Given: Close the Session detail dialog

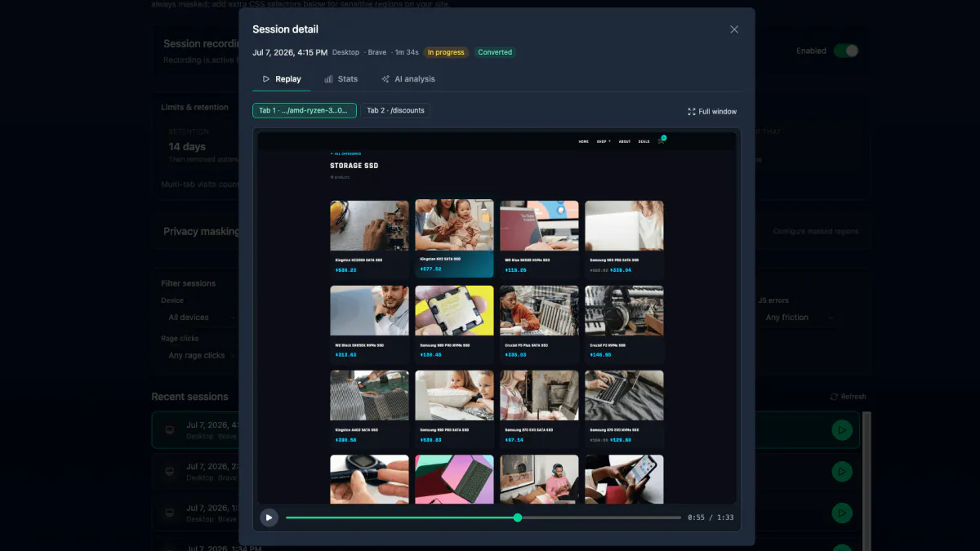Looking at the screenshot, I should pyautogui.click(x=734, y=29).
